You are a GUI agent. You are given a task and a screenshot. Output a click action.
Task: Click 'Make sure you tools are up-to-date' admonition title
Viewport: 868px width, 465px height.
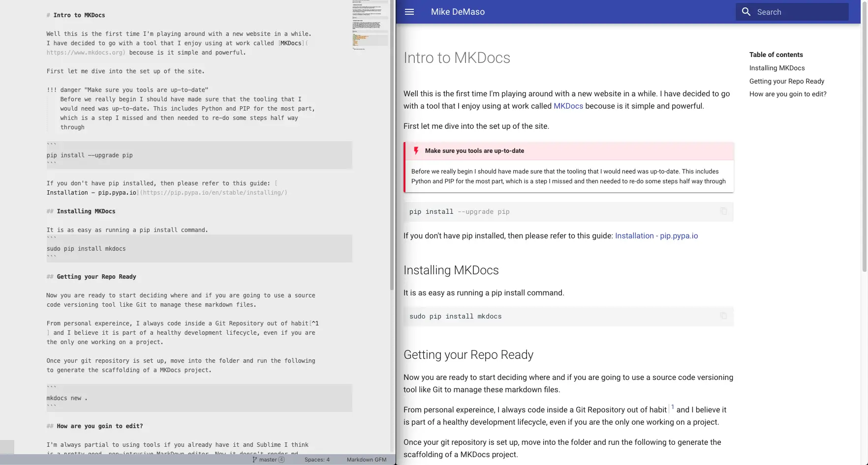pos(474,150)
